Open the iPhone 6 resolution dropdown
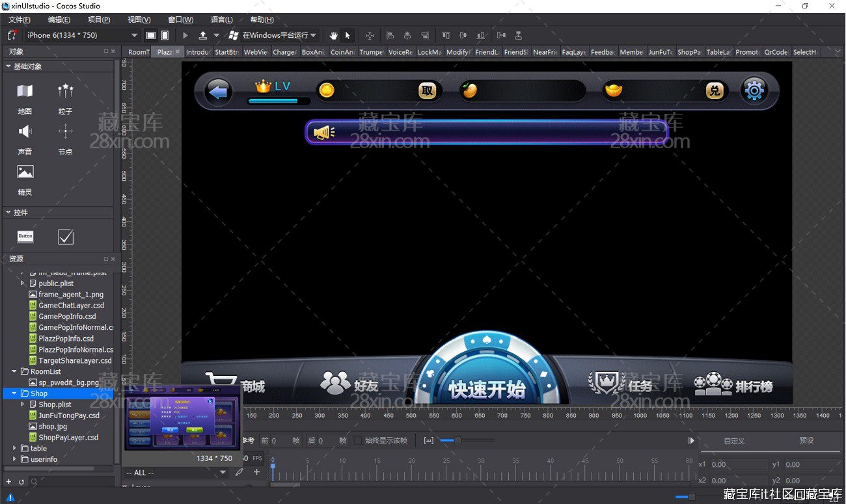The width and height of the screenshot is (846, 504). tap(82, 35)
